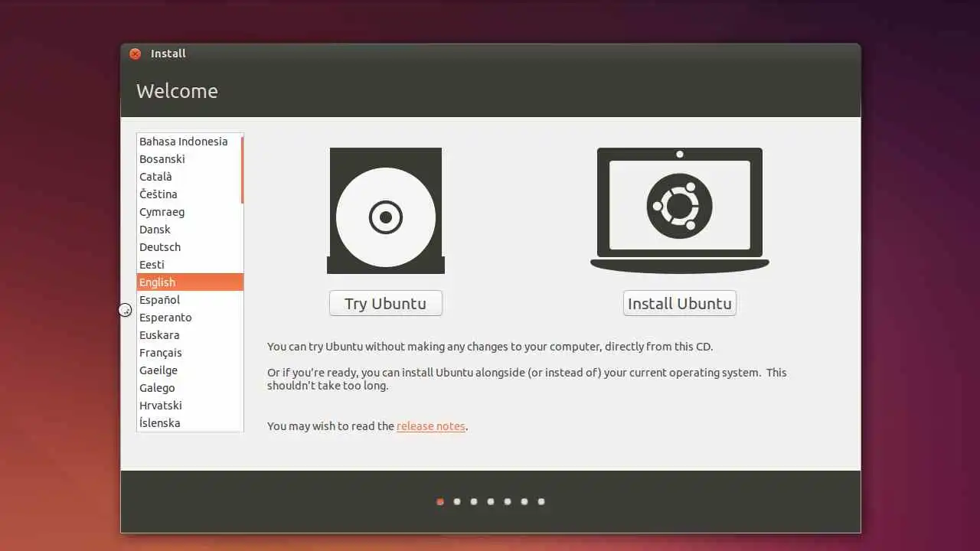
Task: Click the laptop icon with Ubuntu logo
Action: [680, 210]
